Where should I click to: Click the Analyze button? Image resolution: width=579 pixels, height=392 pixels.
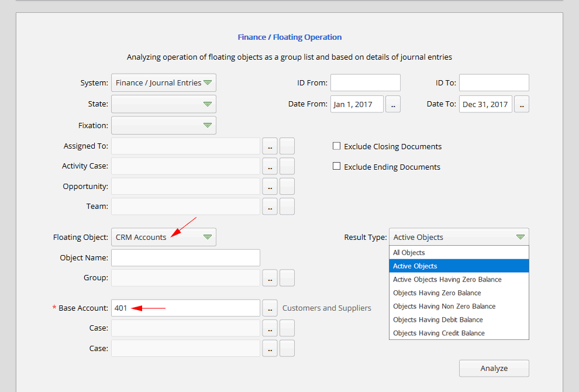pyautogui.click(x=494, y=369)
